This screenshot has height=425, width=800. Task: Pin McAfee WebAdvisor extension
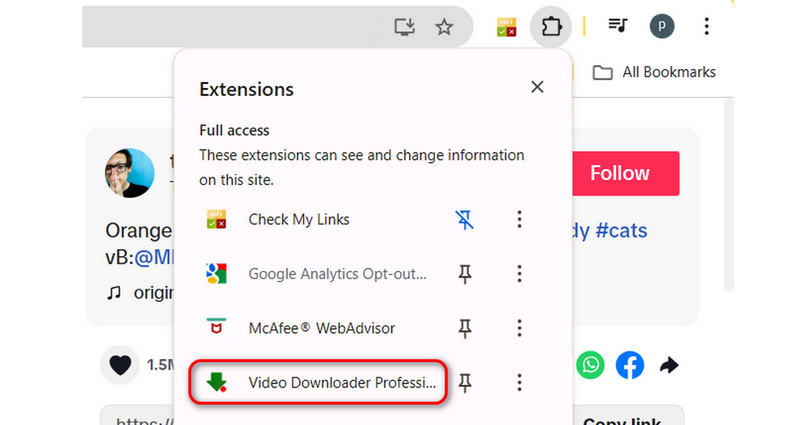click(x=464, y=328)
